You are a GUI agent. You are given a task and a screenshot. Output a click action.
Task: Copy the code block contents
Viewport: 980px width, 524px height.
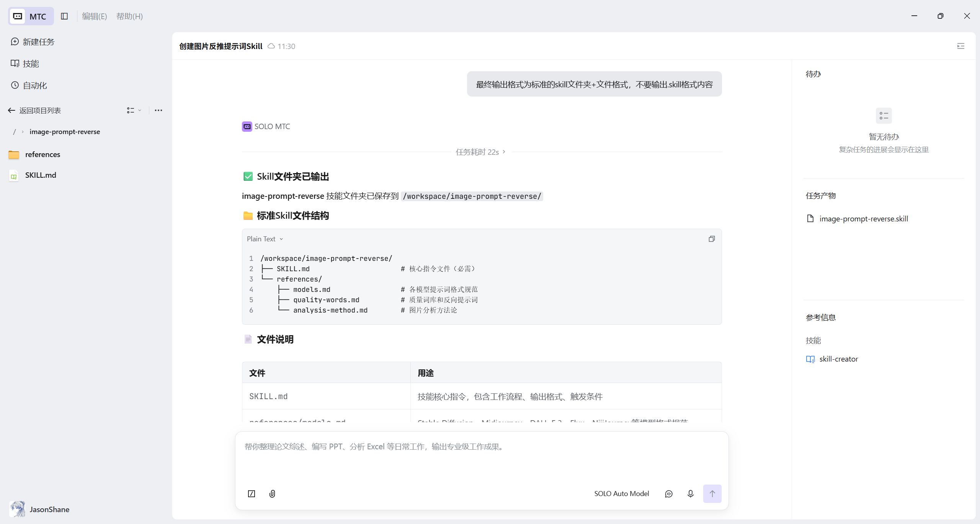click(x=712, y=239)
